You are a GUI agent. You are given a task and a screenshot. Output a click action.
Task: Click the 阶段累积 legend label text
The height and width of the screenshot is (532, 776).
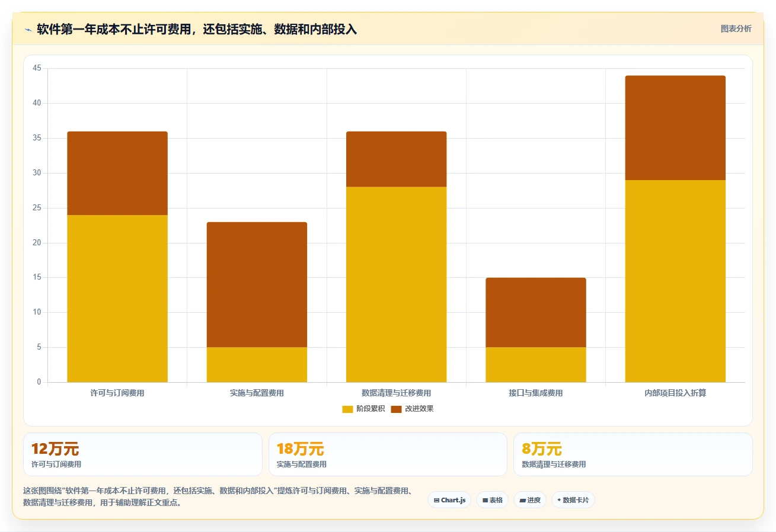tap(371, 409)
